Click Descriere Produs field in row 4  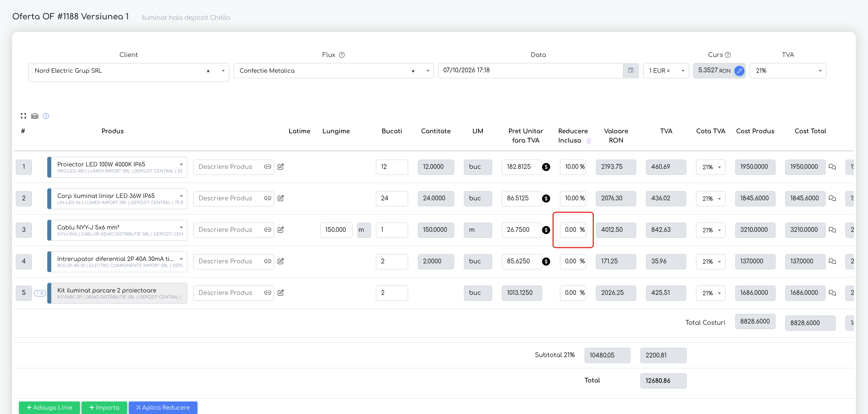[x=234, y=261]
